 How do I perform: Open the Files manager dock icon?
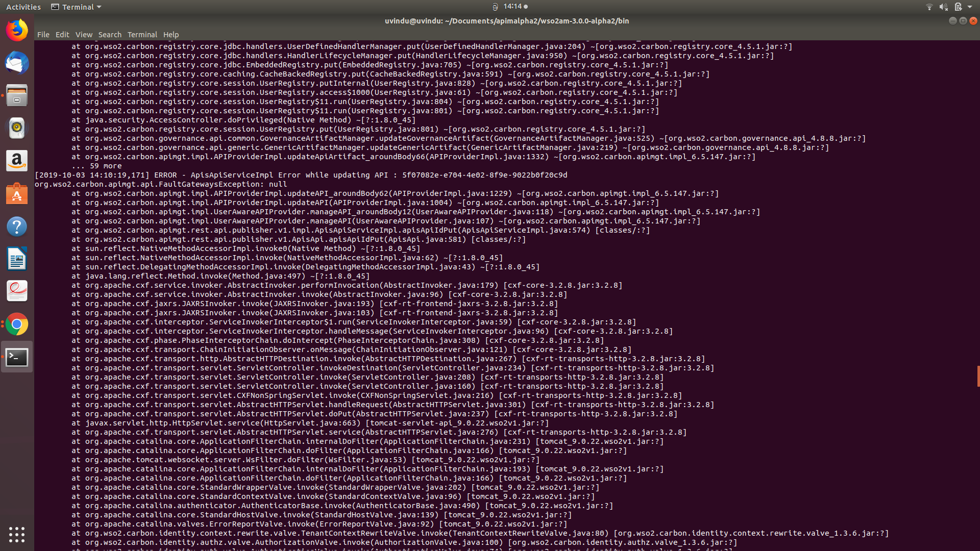[x=17, y=95]
